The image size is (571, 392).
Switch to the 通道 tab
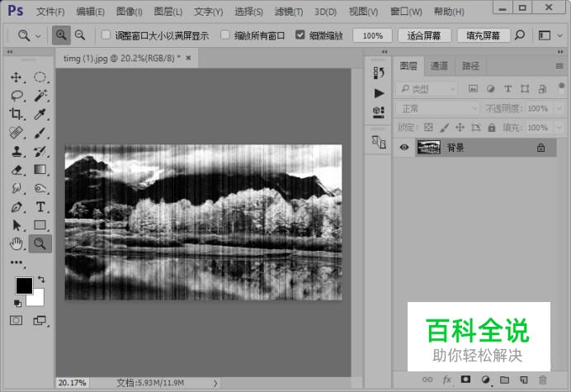(439, 66)
